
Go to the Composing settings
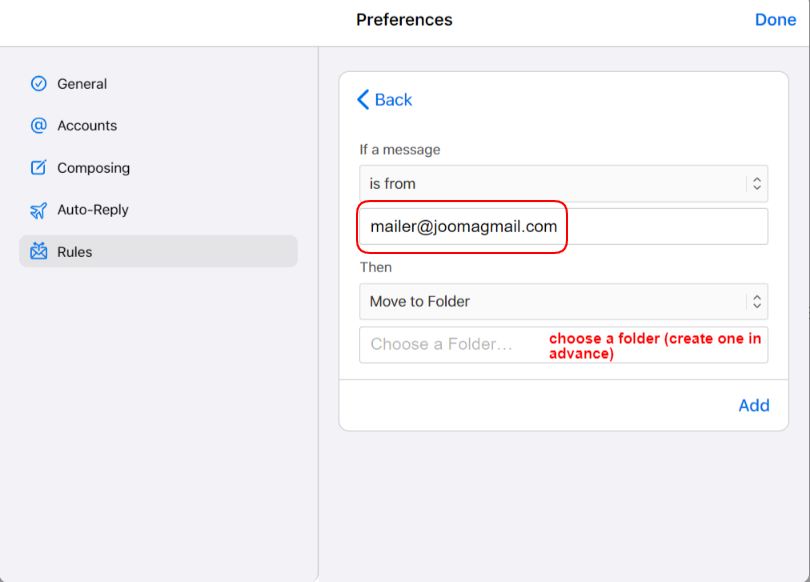[x=93, y=168]
